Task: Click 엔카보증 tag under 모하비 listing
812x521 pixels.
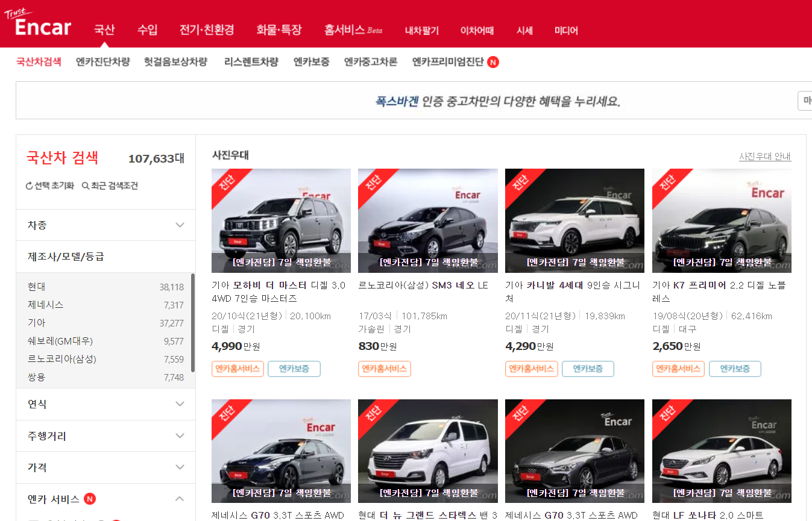Action: (294, 369)
